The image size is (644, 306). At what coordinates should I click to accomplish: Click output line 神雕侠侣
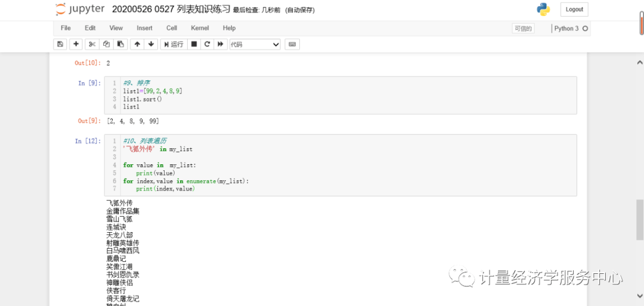pos(119,283)
